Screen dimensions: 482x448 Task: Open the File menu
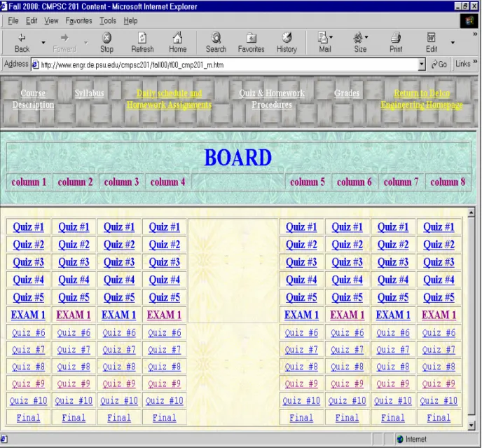13,20
